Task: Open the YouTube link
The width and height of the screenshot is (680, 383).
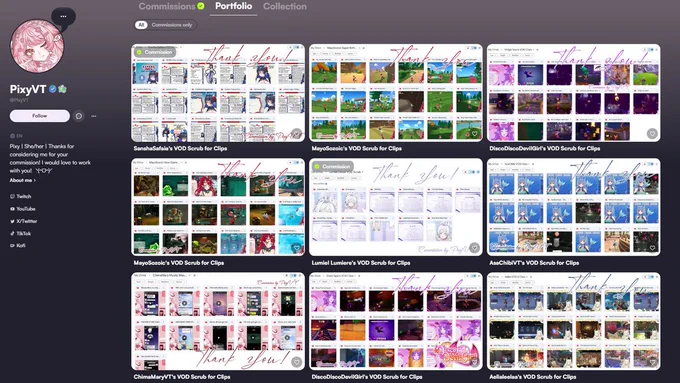Action: (x=23, y=209)
